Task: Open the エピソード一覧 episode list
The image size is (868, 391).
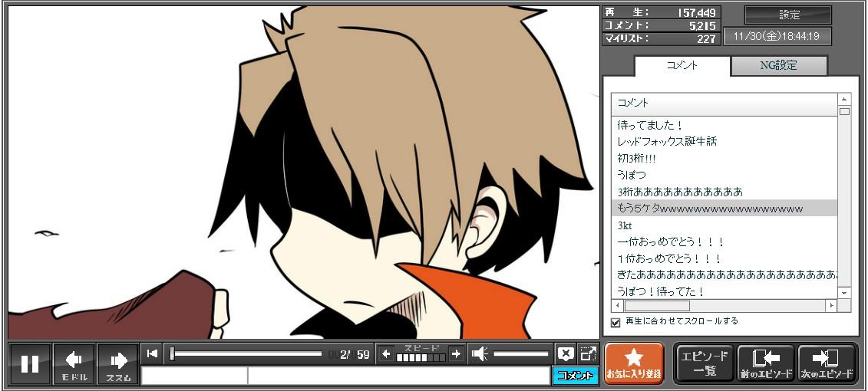Action: pyautogui.click(x=704, y=363)
